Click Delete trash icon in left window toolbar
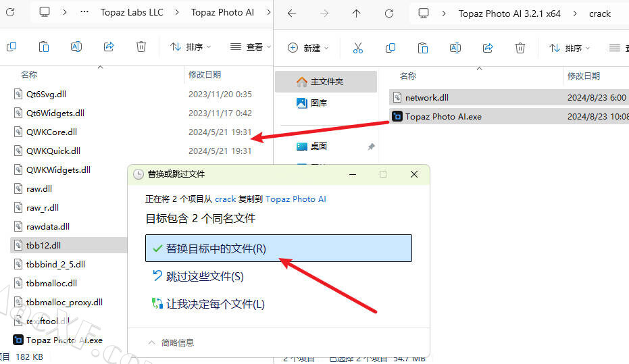The image size is (629, 364). (x=141, y=47)
